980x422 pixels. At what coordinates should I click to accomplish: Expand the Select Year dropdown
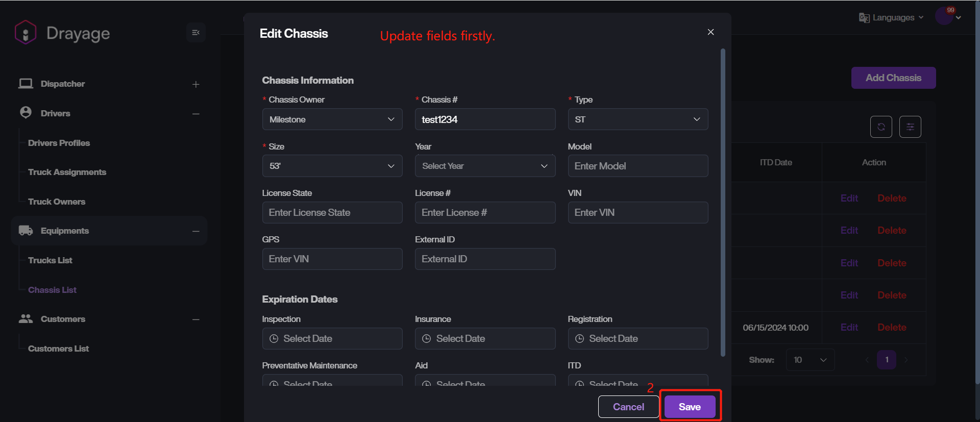click(485, 166)
